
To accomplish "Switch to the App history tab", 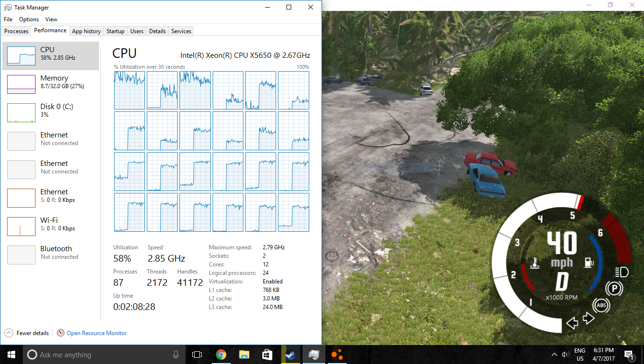I will pyautogui.click(x=86, y=31).
